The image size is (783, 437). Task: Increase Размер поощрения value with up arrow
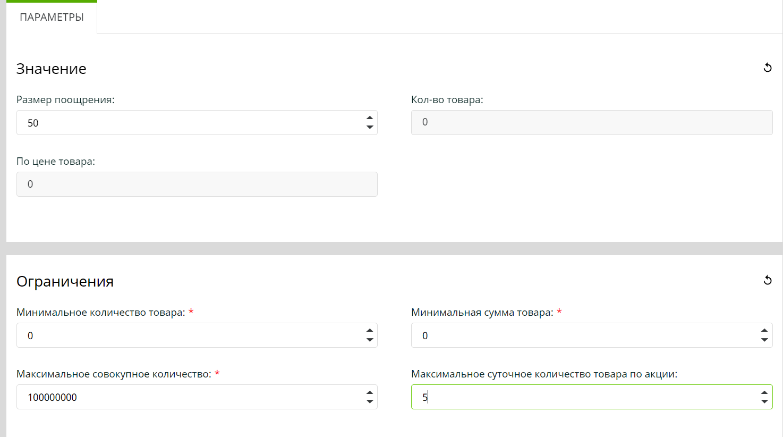[369, 117]
